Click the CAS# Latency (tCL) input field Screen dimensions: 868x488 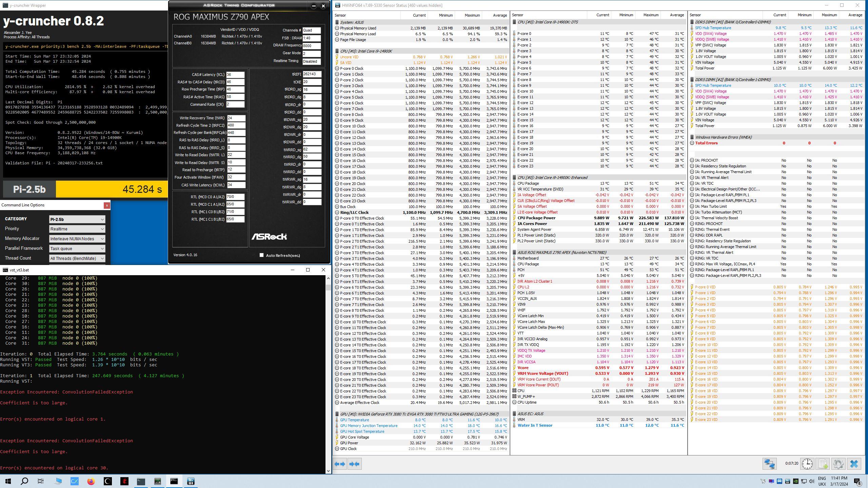point(235,75)
